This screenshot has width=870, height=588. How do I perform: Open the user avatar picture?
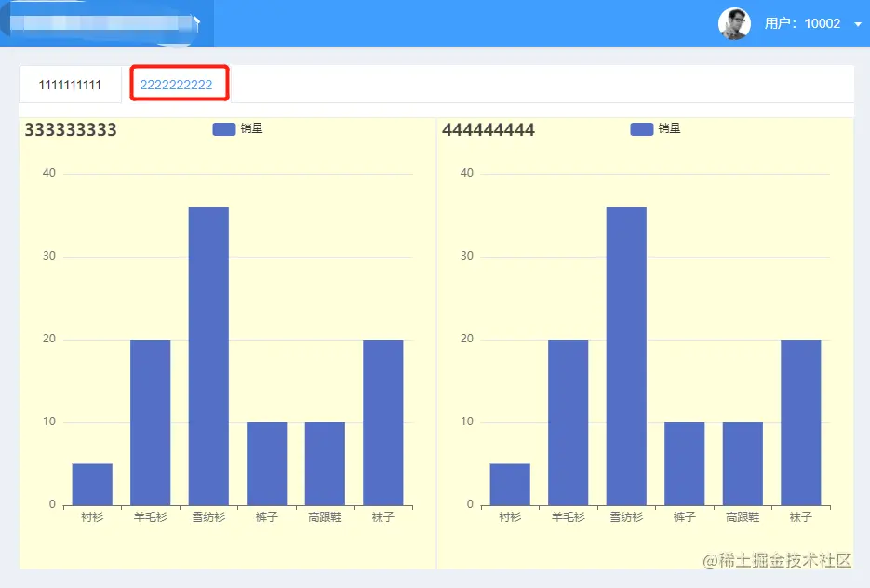[x=734, y=23]
